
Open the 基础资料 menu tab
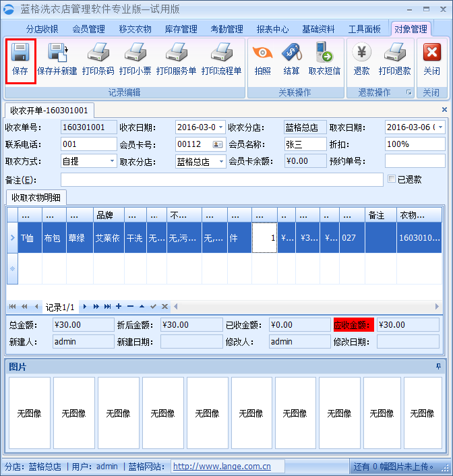click(318, 29)
